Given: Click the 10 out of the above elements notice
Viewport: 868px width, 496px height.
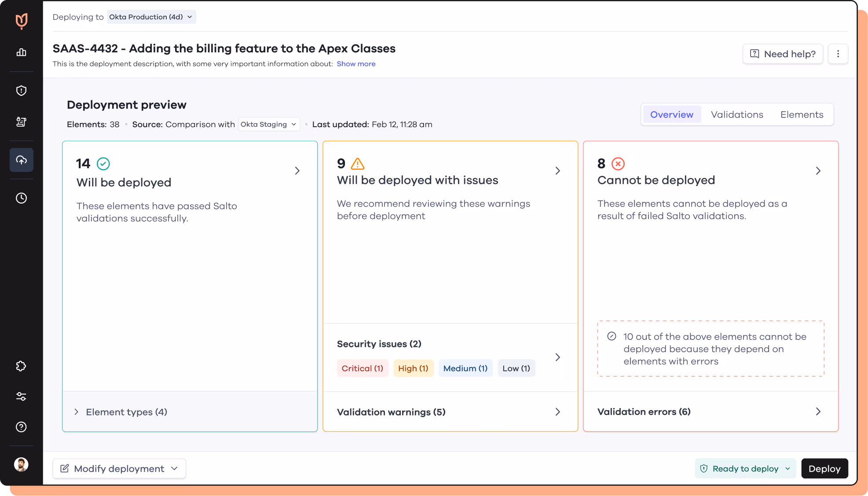Looking at the screenshot, I should click(x=711, y=349).
